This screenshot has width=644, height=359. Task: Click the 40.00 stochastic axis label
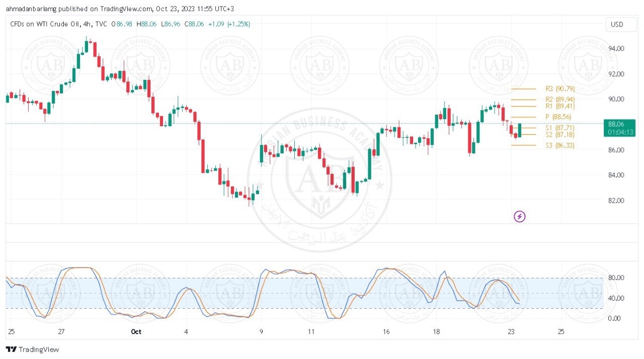[616, 298]
